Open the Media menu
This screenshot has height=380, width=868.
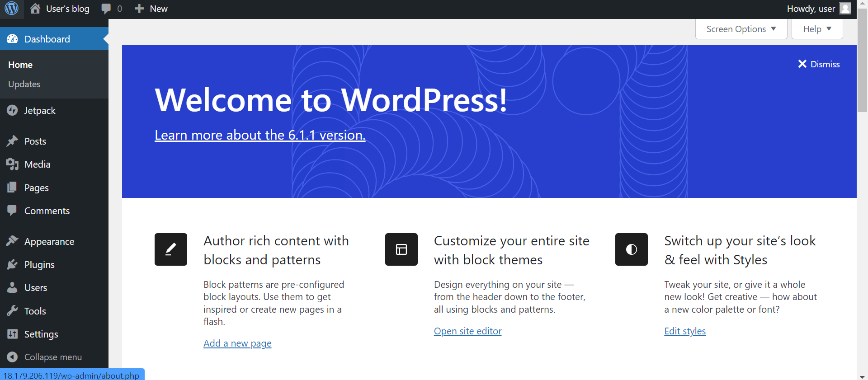(54, 164)
